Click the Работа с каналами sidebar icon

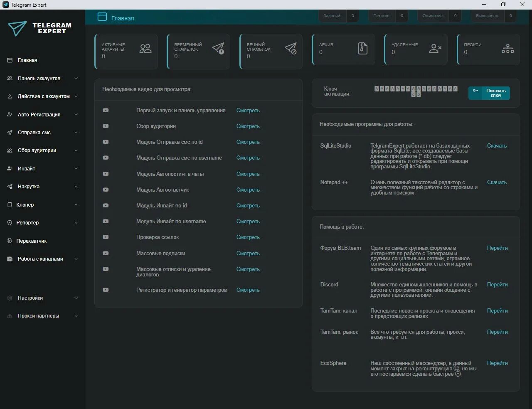click(10, 259)
